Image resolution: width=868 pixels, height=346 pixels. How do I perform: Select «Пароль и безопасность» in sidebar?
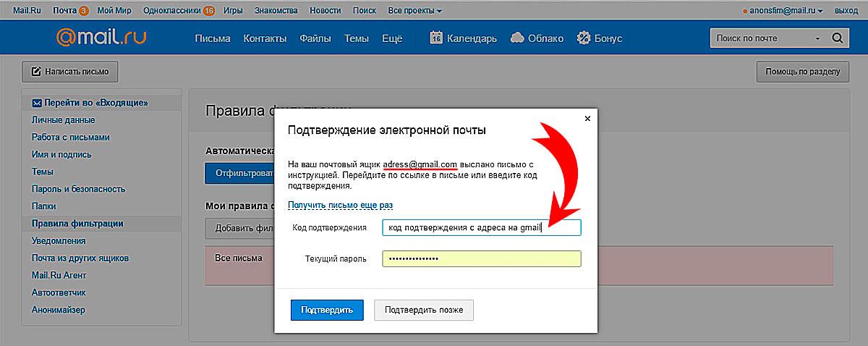coord(78,189)
